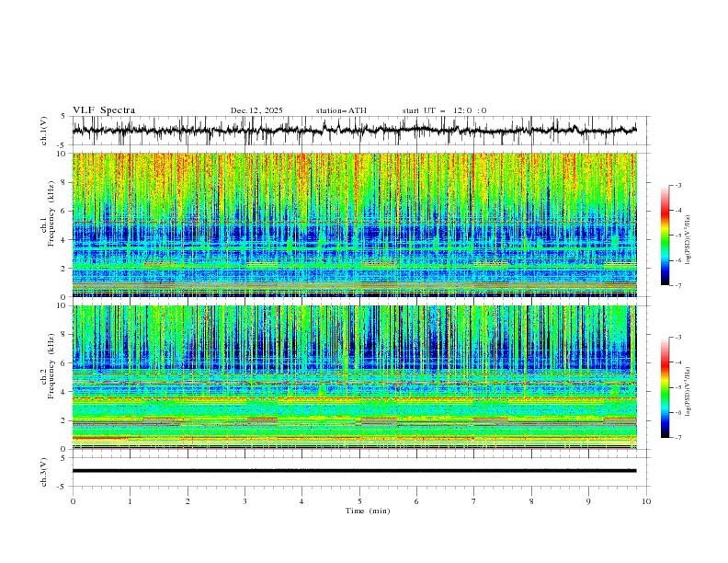
Task: Click time axis tick label '3'
Action: tap(245, 501)
